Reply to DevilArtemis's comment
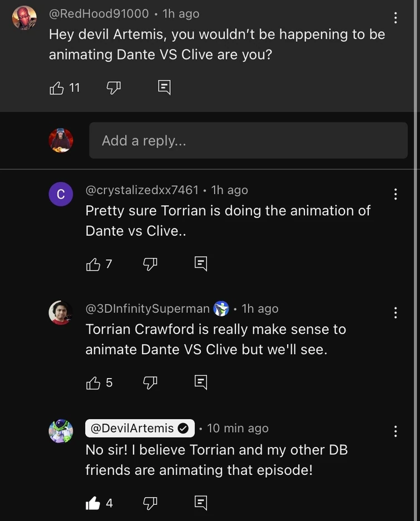Image resolution: width=420 pixels, height=521 pixels. click(x=201, y=503)
